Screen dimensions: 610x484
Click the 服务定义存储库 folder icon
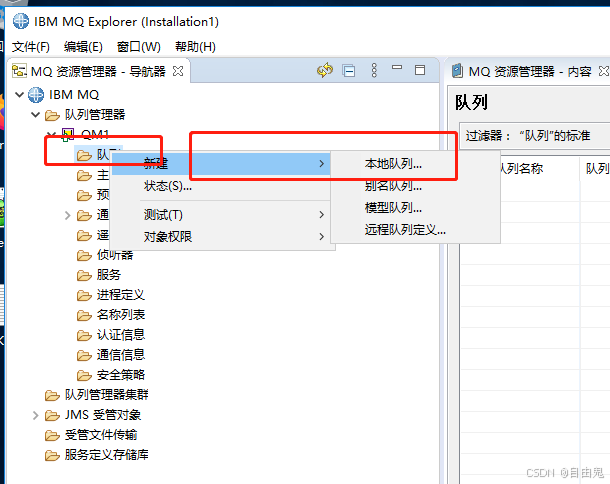point(52,455)
